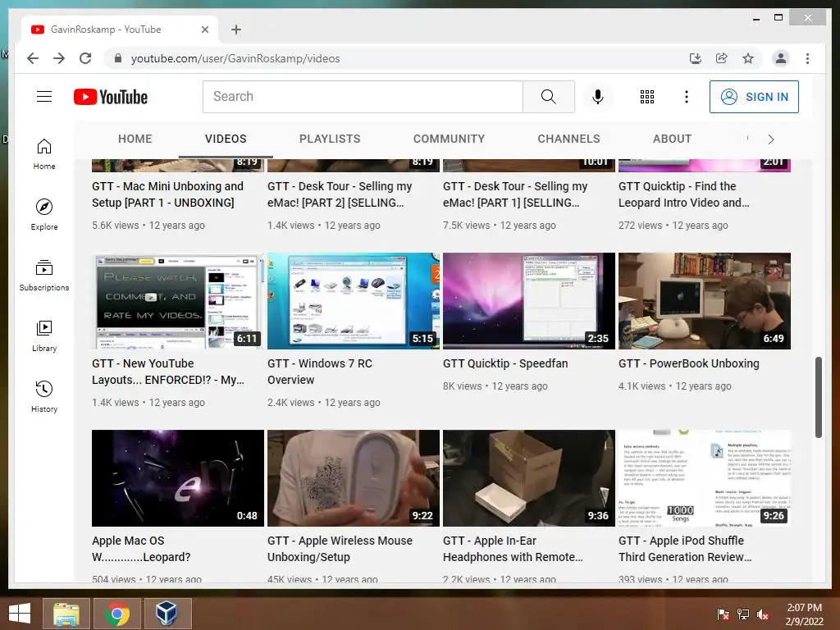Open the YouTube hamburger guide menu

pos(44,97)
